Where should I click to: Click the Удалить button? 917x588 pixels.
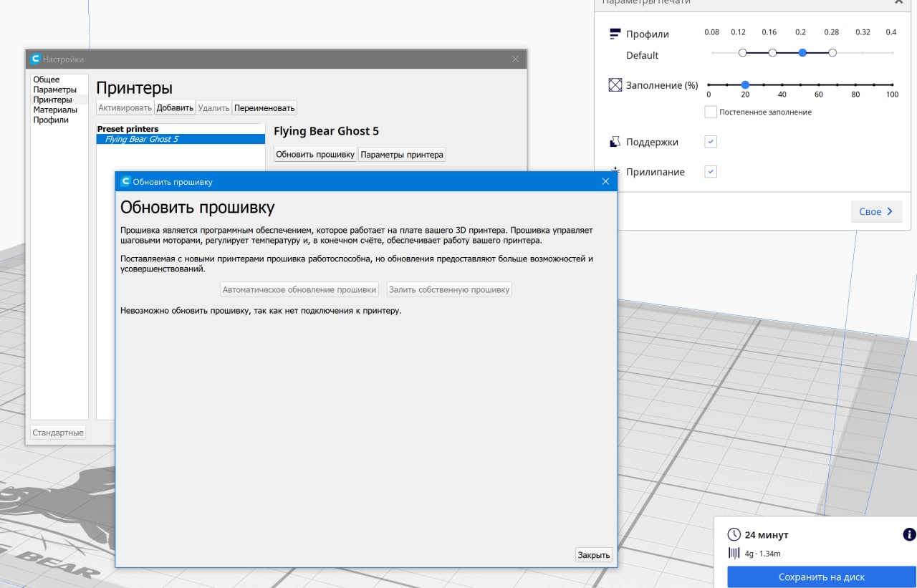(x=213, y=107)
